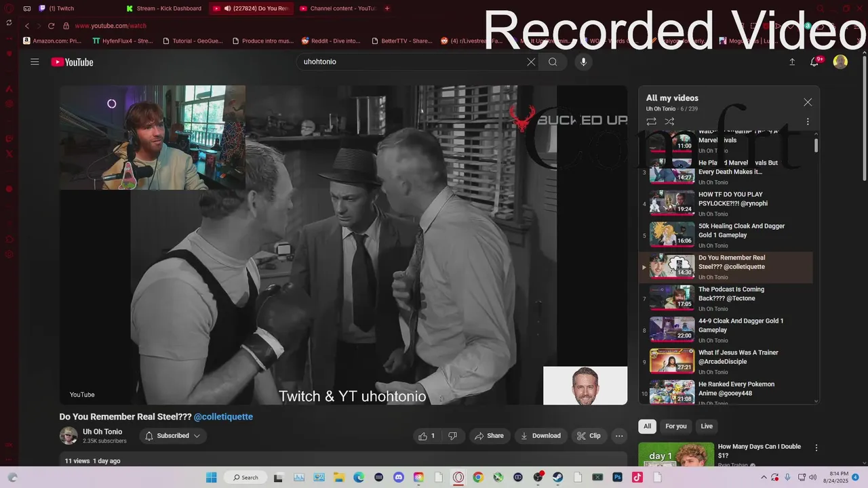Open playlist more options menu
This screenshot has height=488, width=868.
(808, 121)
